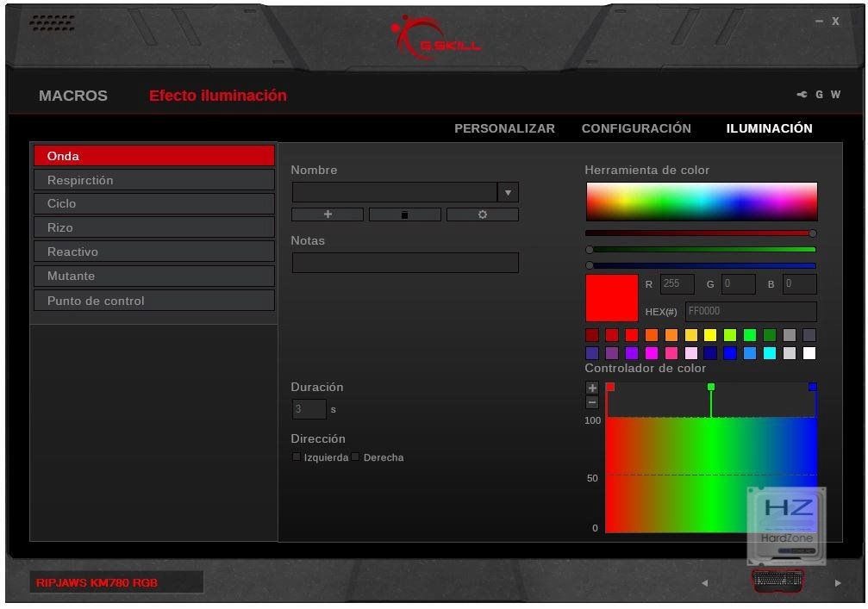Click the Notas text field
868x609 pixels.
point(405,263)
